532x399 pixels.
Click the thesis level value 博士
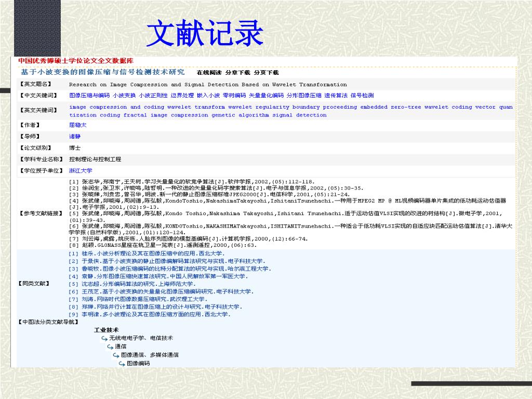[75, 148]
